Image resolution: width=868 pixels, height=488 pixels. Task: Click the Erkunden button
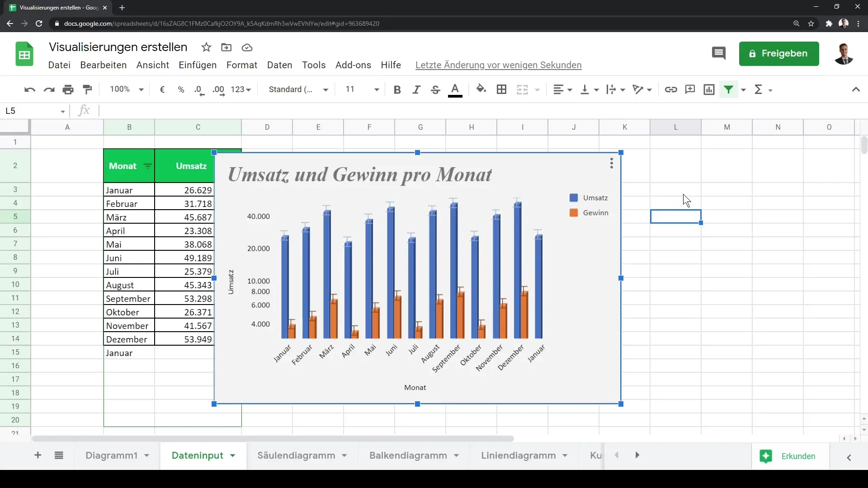pos(790,456)
